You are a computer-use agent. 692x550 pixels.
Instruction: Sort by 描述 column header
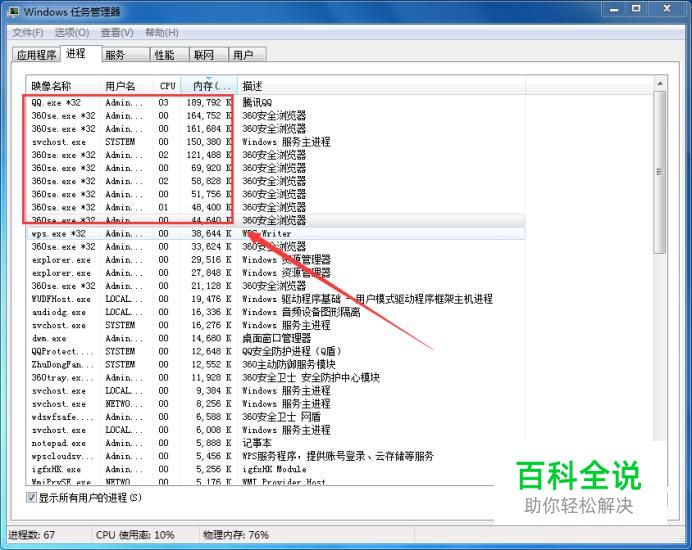pos(381,86)
